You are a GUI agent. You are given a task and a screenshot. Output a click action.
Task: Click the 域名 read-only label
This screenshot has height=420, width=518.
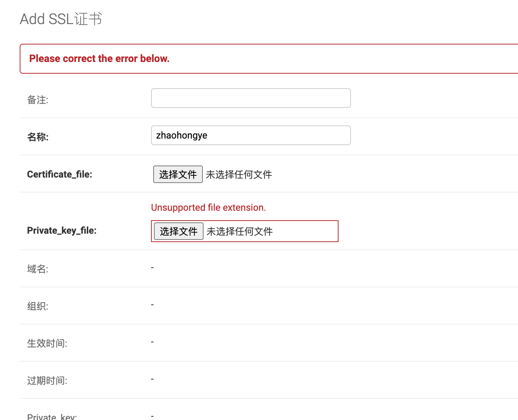coord(38,269)
